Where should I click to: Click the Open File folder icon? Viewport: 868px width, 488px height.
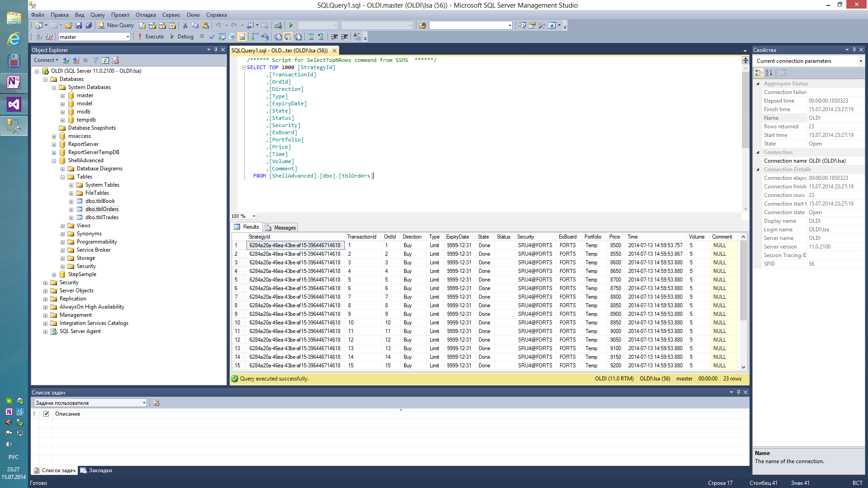pyautogui.click(x=68, y=25)
